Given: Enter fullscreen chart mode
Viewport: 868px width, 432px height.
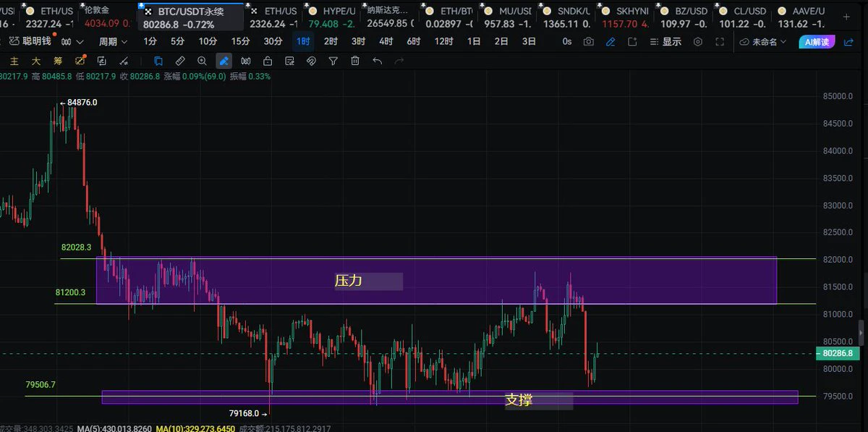Looking at the screenshot, I should tap(718, 41).
